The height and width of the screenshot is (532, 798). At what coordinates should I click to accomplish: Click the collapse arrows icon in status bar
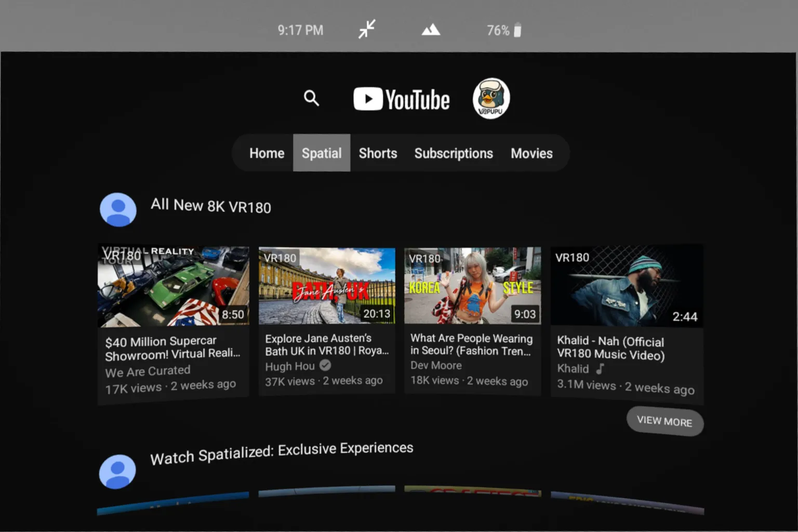coord(367,29)
